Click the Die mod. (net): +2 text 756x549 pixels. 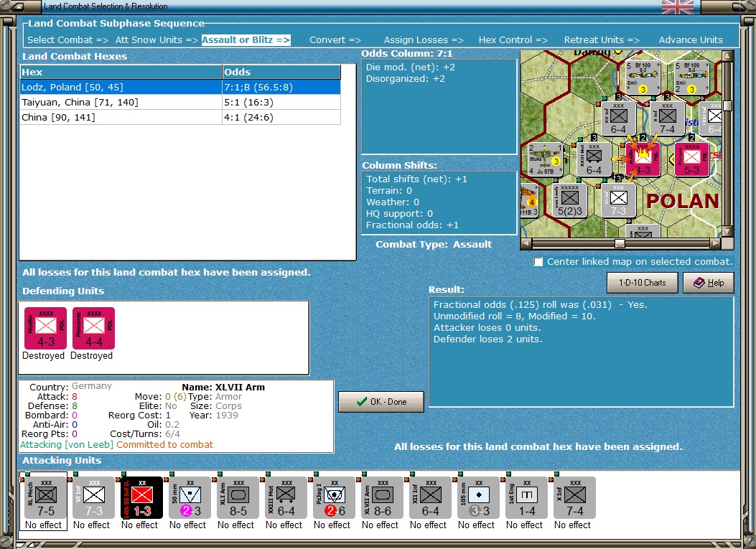410,67
